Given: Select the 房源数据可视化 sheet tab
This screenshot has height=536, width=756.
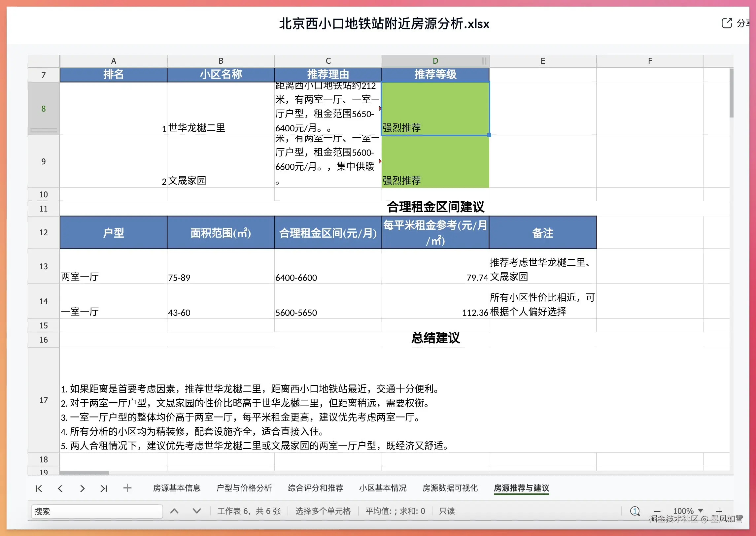Looking at the screenshot, I should coord(450,488).
